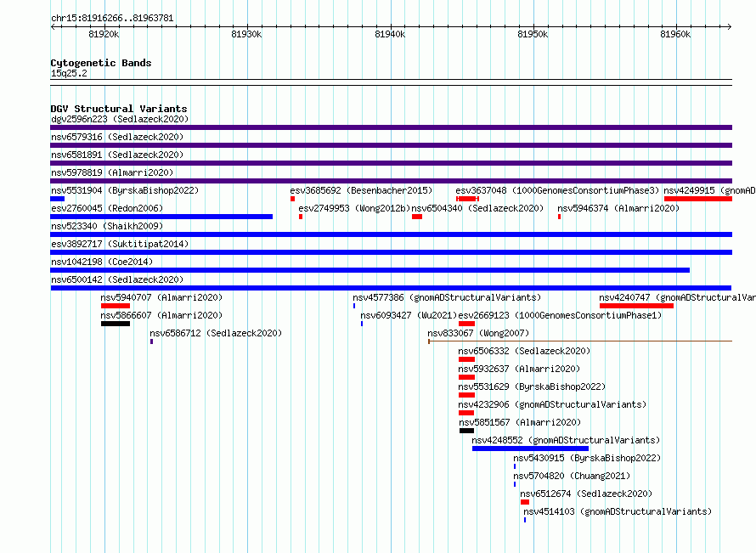This screenshot has height=553, width=756.
Task: Select the thin brown nsv833067 line
Action: tap(580, 341)
